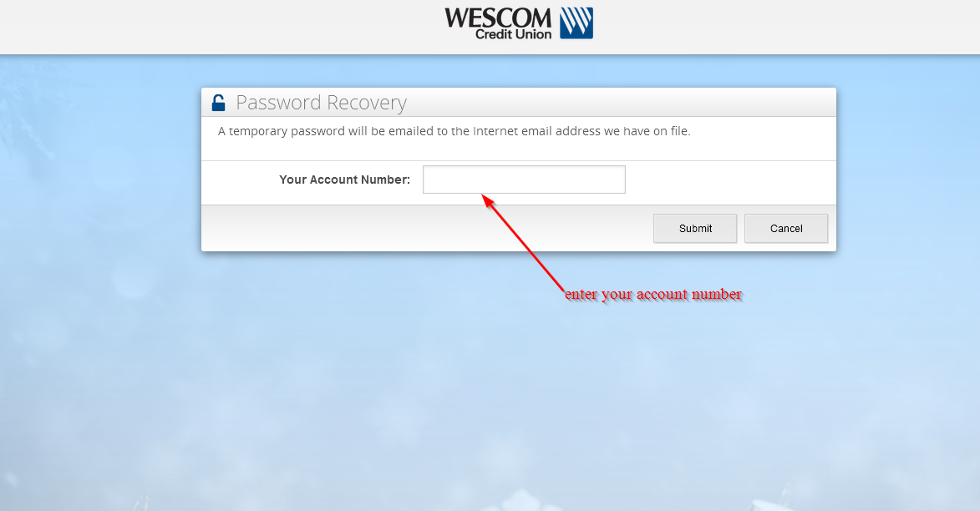Click the blue unlocked padlock icon
The height and width of the screenshot is (511, 980).
(x=218, y=103)
